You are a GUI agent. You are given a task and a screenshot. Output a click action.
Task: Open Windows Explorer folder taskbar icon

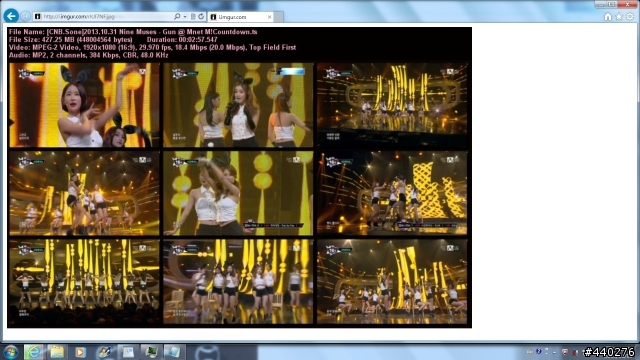coord(57,352)
